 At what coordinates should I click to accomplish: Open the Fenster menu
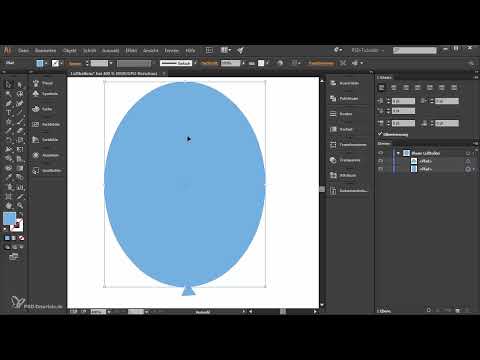172,50
